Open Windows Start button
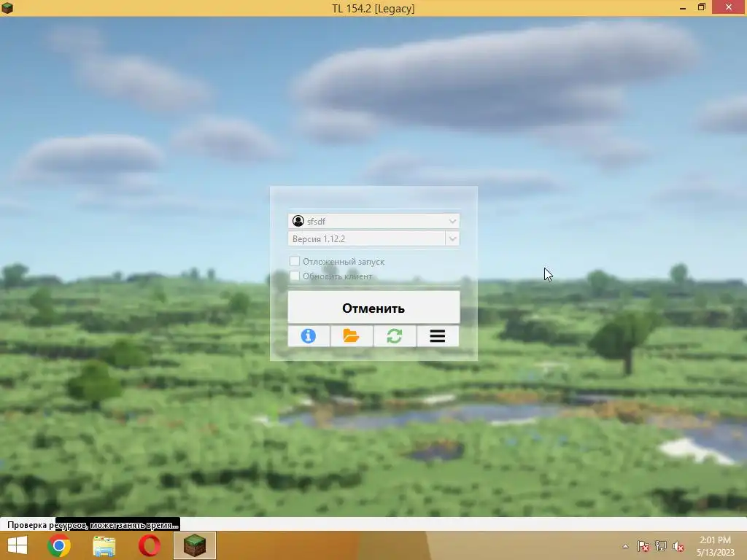Viewport: 747px width, 560px height. (x=18, y=545)
